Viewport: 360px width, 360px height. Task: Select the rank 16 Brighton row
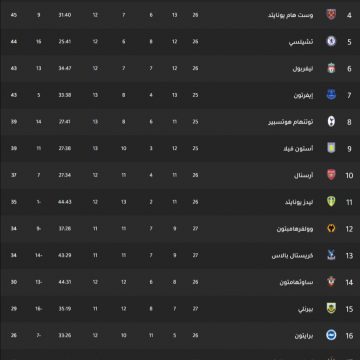coord(180,335)
